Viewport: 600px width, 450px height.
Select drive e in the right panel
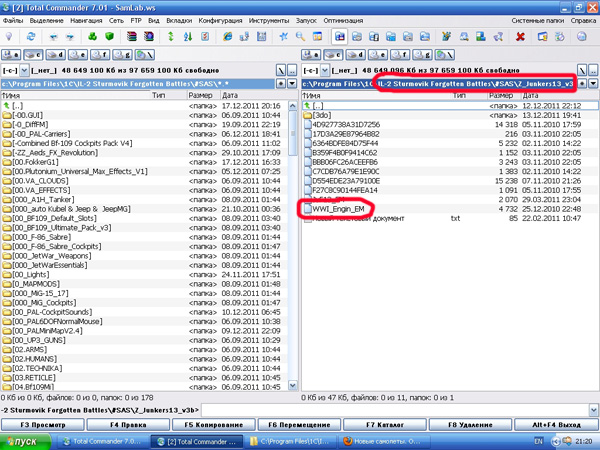[378, 55]
